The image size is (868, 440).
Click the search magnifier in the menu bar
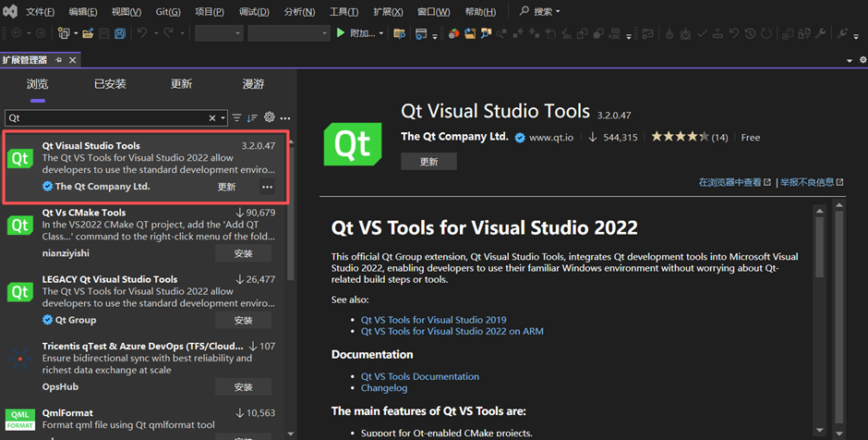point(524,10)
